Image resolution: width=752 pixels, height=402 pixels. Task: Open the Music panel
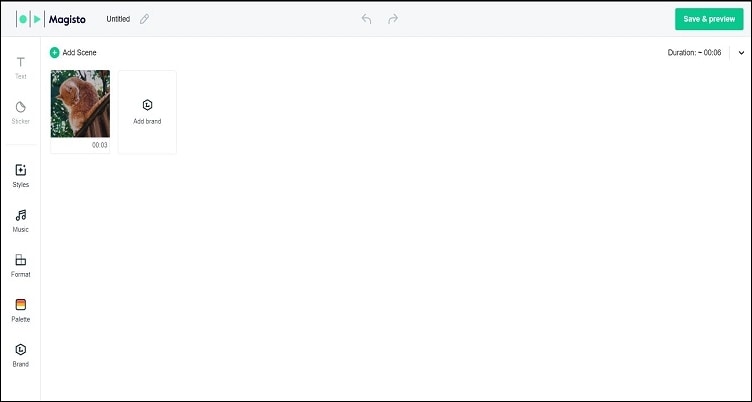[x=21, y=221]
